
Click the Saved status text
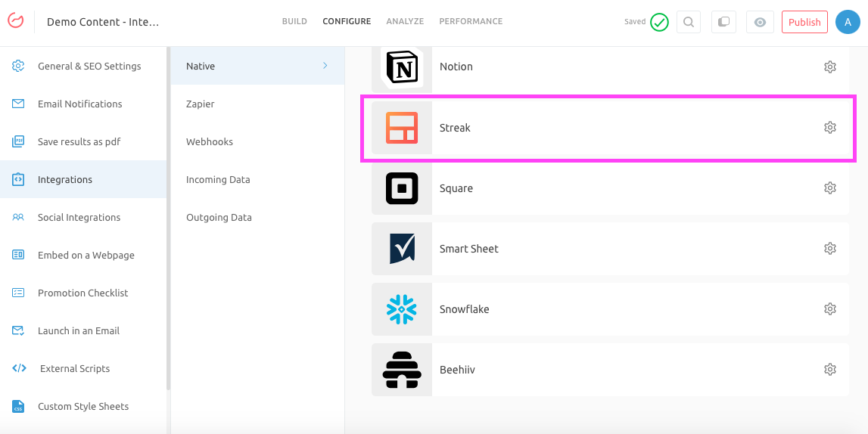click(635, 22)
